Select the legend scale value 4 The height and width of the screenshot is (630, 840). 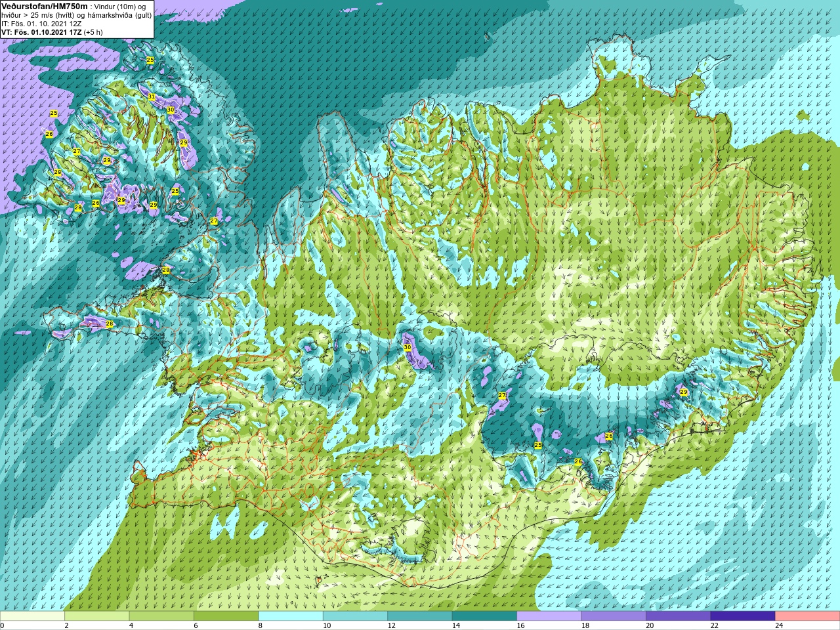(131, 625)
